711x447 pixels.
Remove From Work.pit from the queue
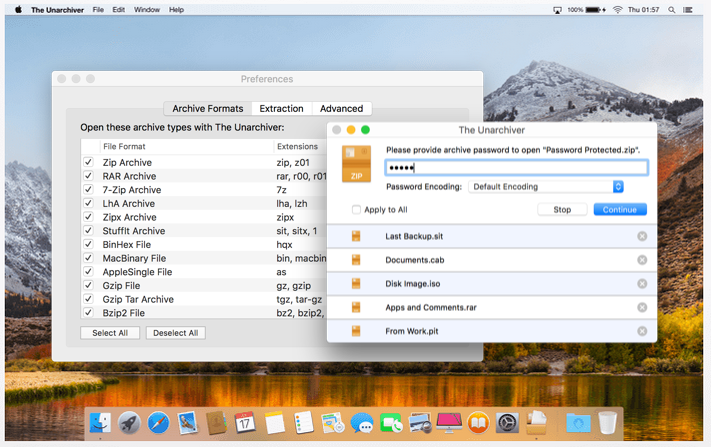point(642,331)
